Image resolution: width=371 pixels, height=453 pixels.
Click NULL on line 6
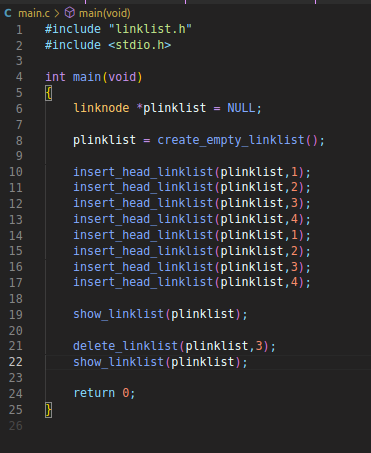coord(241,108)
